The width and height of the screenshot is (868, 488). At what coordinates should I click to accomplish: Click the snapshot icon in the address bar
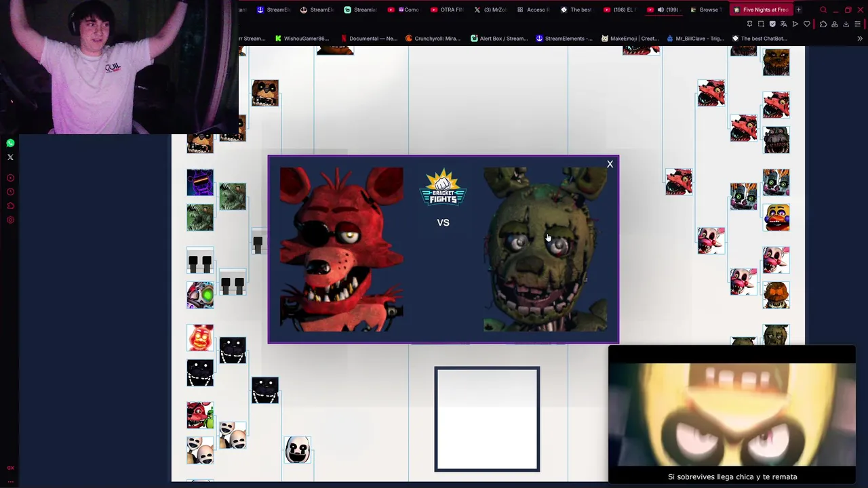761,24
